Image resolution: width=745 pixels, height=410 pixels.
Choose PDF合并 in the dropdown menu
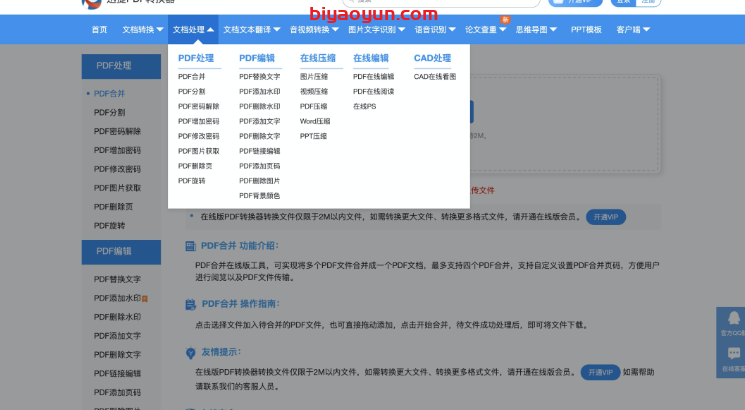[x=191, y=76]
